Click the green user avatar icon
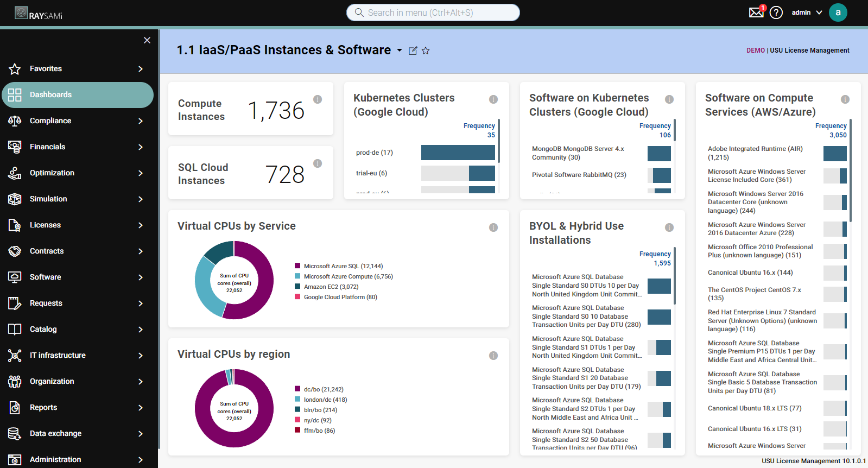The image size is (868, 468). pos(838,12)
